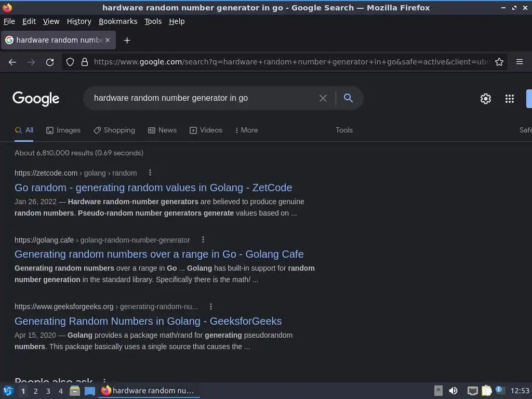
Task: Open options for the geeksforgeeks.org result
Action: pyautogui.click(x=211, y=307)
